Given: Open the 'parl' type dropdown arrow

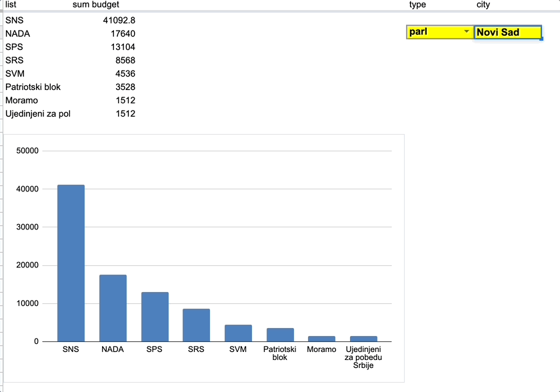Looking at the screenshot, I should click(x=467, y=33).
